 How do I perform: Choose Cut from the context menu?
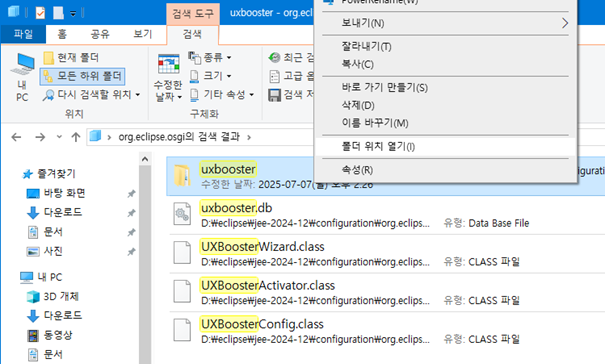[445, 47]
